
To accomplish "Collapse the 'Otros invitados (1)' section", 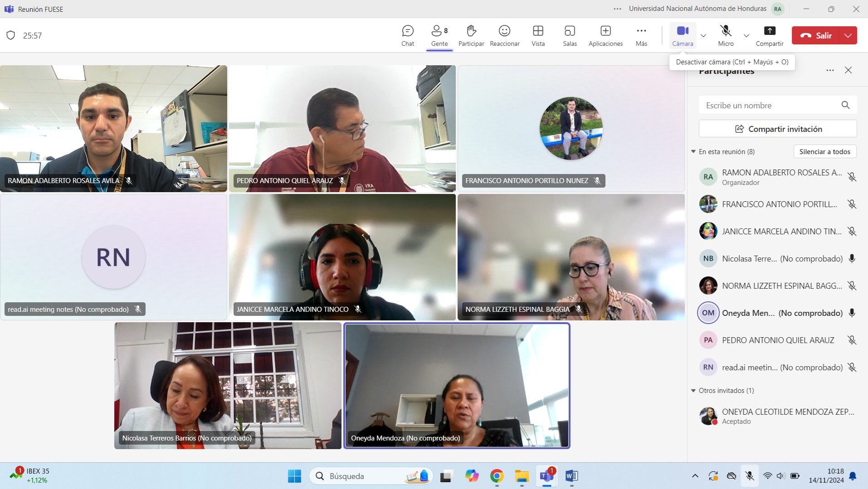I will pyautogui.click(x=693, y=390).
